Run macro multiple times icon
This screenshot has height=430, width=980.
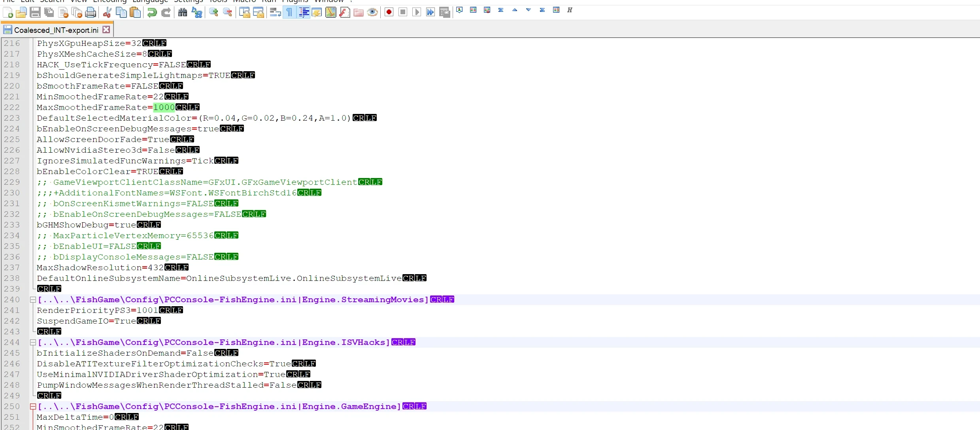point(431,12)
